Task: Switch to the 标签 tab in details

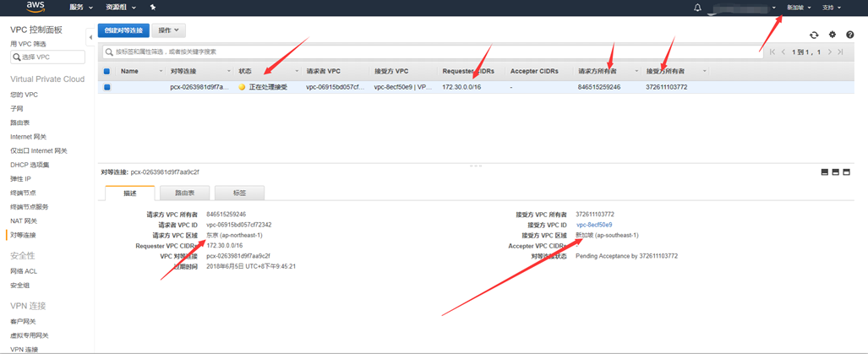Action: coord(240,193)
